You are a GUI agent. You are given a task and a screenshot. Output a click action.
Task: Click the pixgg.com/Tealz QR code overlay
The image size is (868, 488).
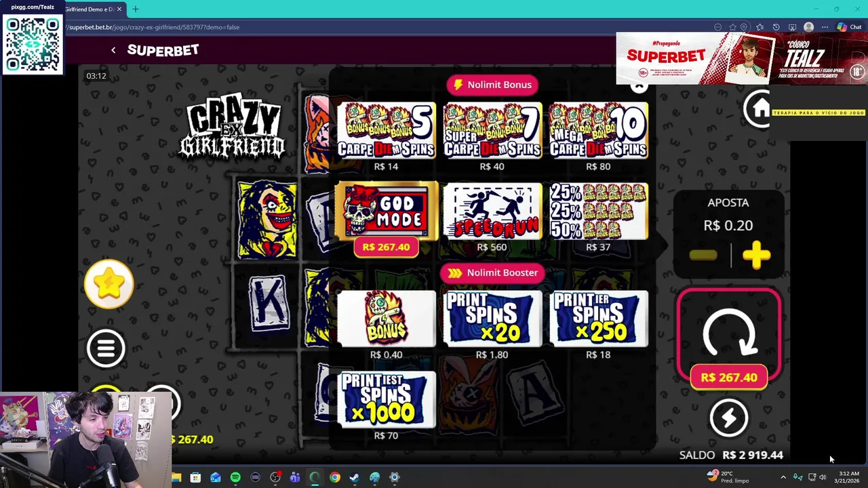(33, 45)
